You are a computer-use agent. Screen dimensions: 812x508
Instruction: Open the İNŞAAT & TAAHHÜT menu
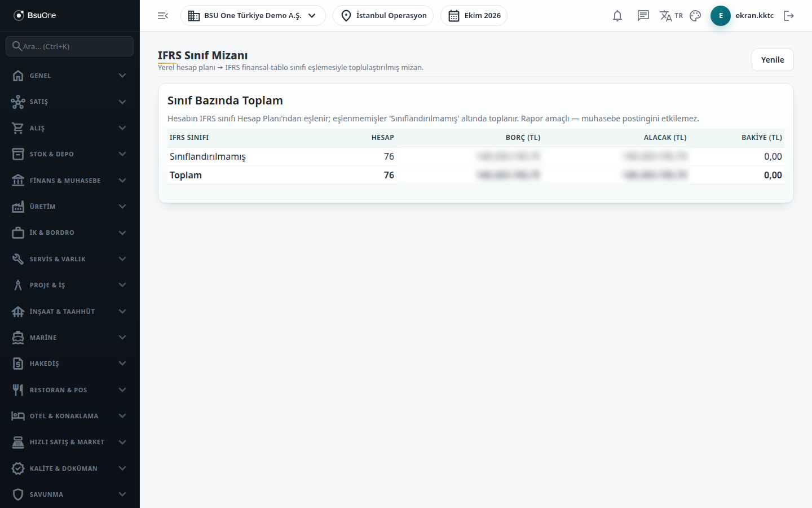click(x=70, y=312)
